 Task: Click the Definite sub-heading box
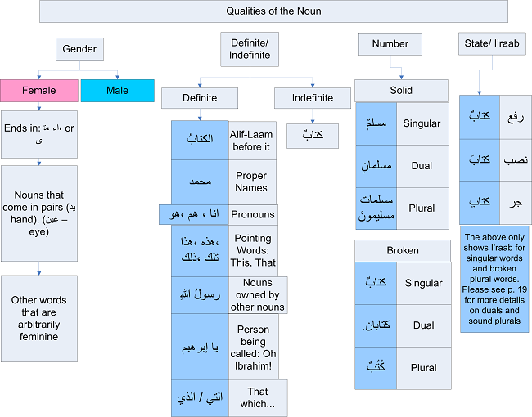(x=200, y=98)
